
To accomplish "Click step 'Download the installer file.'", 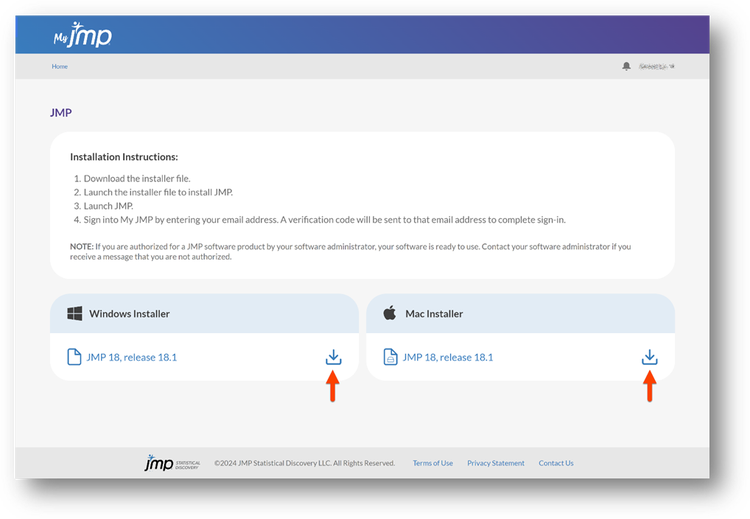I will click(137, 178).
